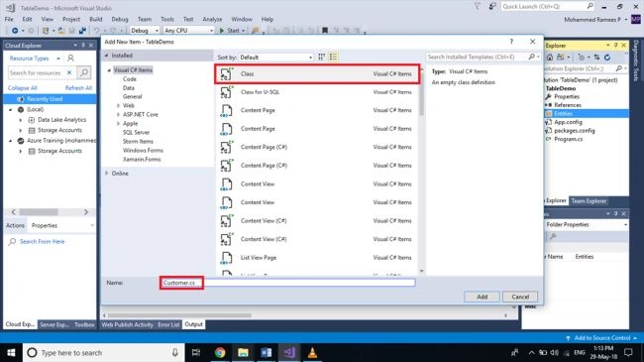Image resolution: width=644 pixels, height=362 pixels.
Task: Select App.config in Solution Explorer
Action: [x=568, y=122]
